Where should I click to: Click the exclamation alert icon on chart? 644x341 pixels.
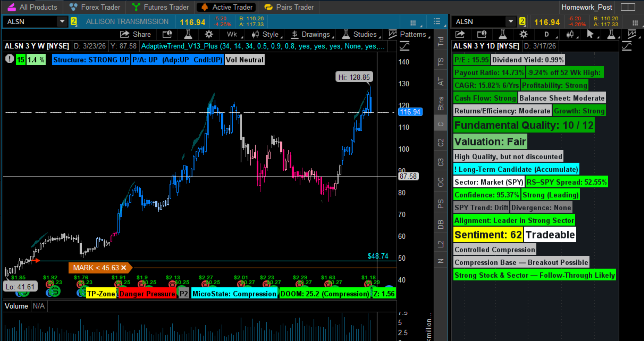click(10, 59)
